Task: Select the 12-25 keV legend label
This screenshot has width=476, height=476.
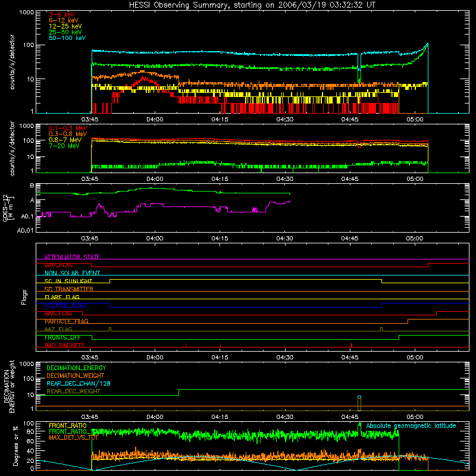Action: click(x=65, y=26)
